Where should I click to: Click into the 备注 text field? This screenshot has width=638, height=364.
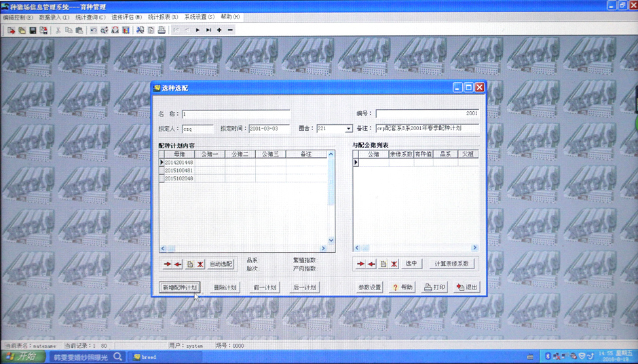pos(427,128)
